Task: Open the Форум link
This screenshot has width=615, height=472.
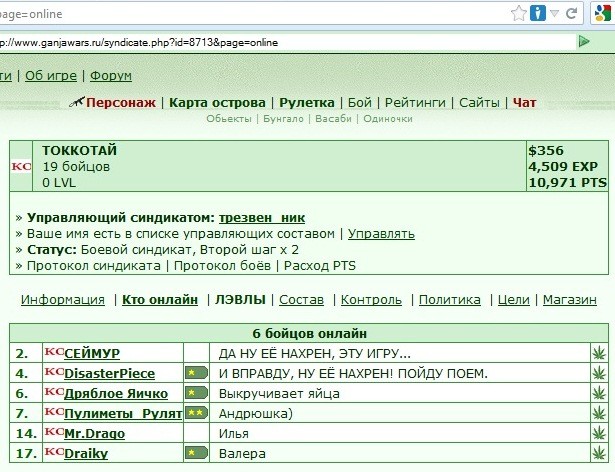Action: (x=111, y=76)
